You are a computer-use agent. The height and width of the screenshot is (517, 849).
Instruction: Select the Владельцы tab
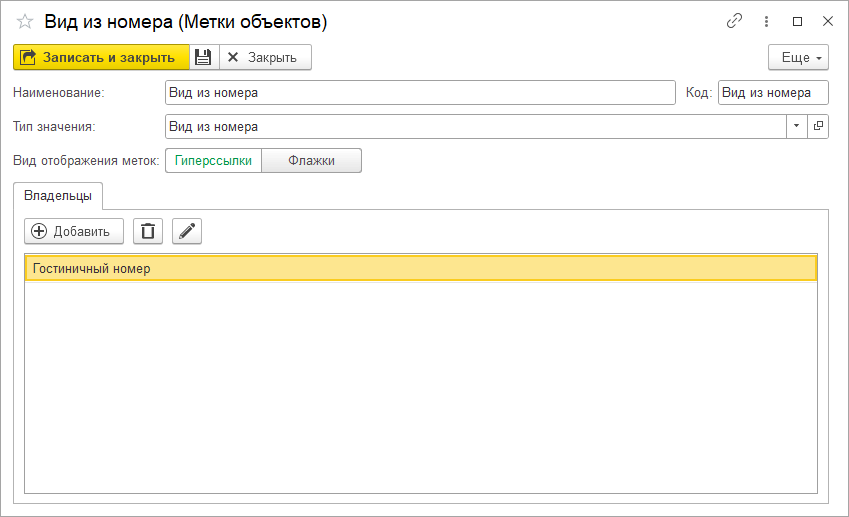tap(57, 194)
